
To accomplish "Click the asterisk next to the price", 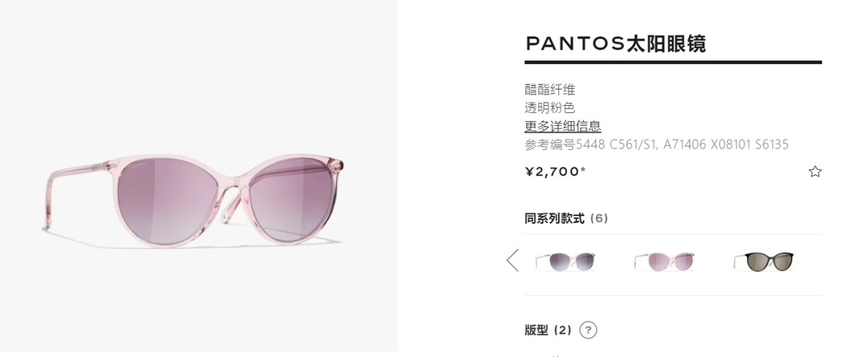I will [583, 169].
